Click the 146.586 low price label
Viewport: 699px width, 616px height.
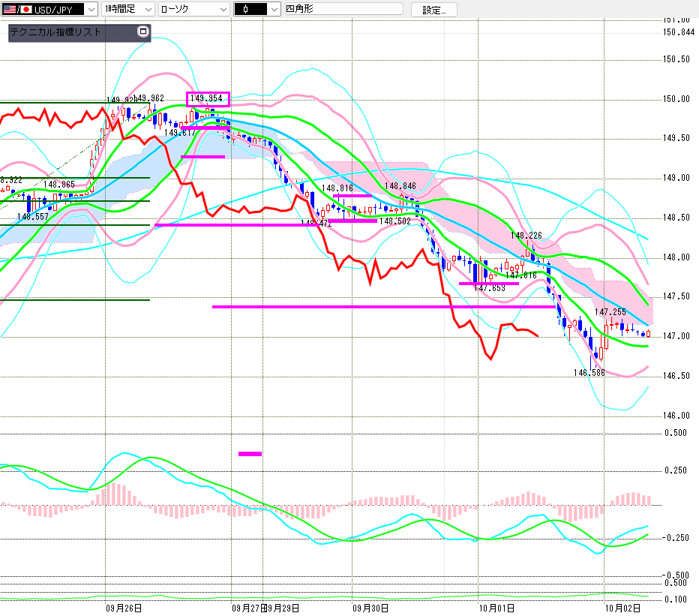coord(590,372)
